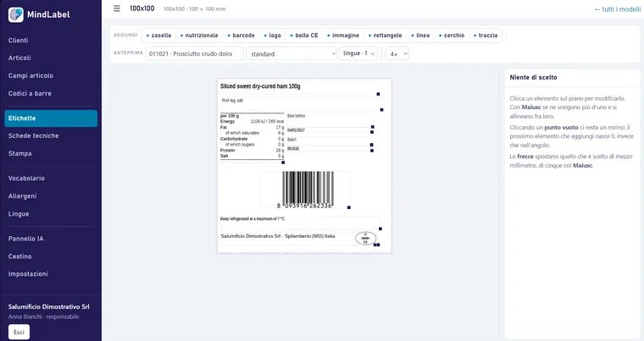Open the 4x zoom dropdown
The image size is (644, 341).
pos(397,54)
